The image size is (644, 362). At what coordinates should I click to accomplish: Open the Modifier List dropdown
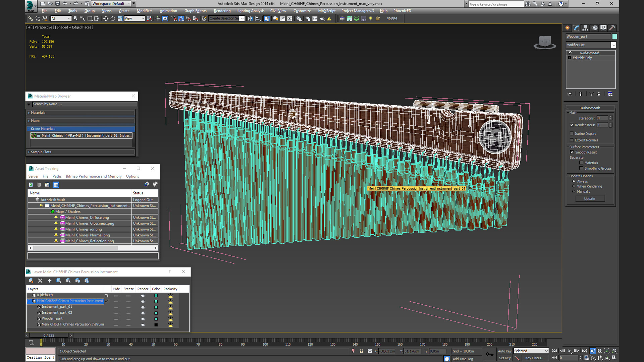[x=591, y=45]
